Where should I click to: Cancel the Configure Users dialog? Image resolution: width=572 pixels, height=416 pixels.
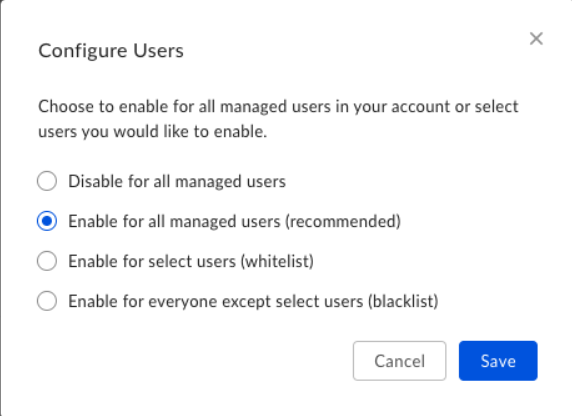(399, 361)
